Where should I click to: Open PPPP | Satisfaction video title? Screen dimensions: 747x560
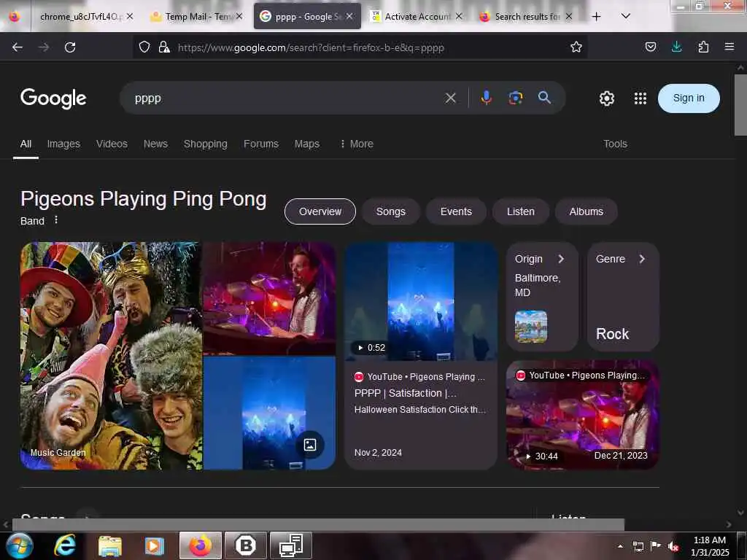click(406, 393)
